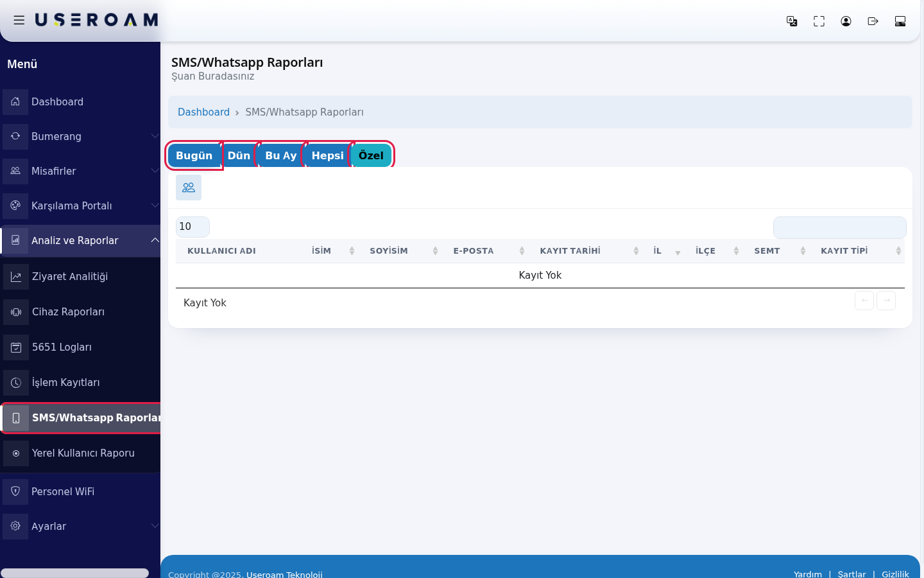Screen dimensions: 924x578
Task: Click the Ziyaret Analitiği chart icon
Action: coord(16,277)
